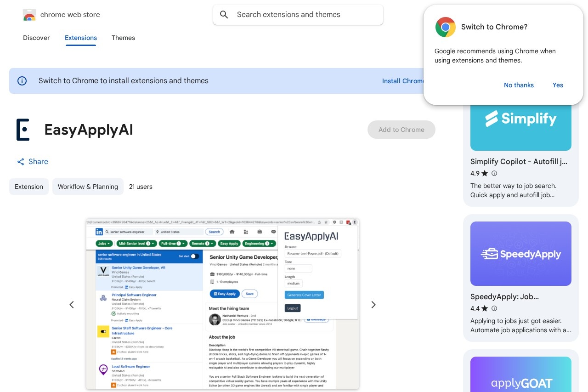
Task: Click the Chrome logo in the popup dialog
Action: coord(445,27)
